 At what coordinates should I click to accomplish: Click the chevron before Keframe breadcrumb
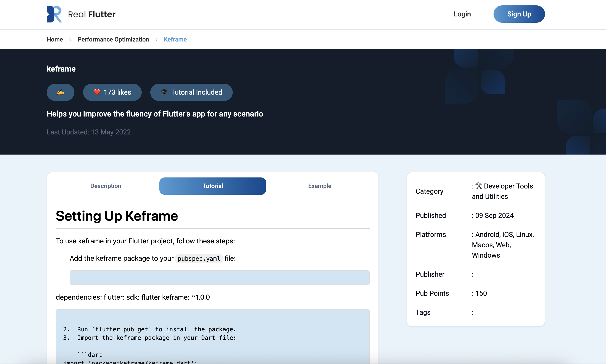156,40
